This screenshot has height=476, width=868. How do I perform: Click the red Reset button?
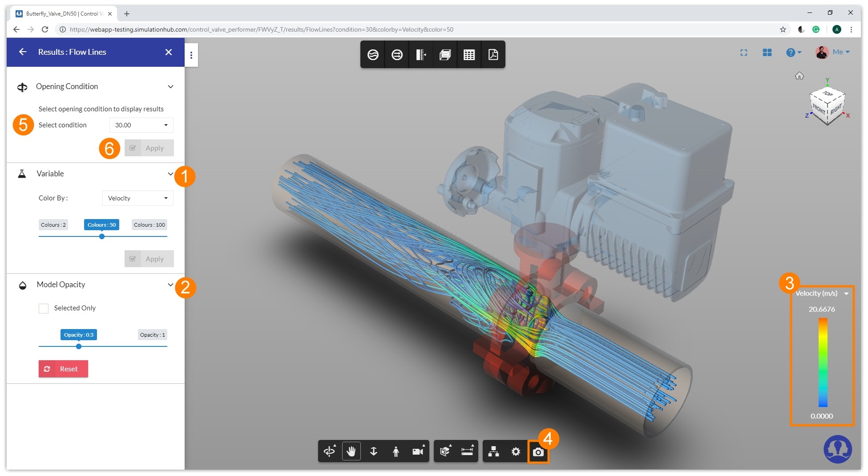pyautogui.click(x=63, y=369)
